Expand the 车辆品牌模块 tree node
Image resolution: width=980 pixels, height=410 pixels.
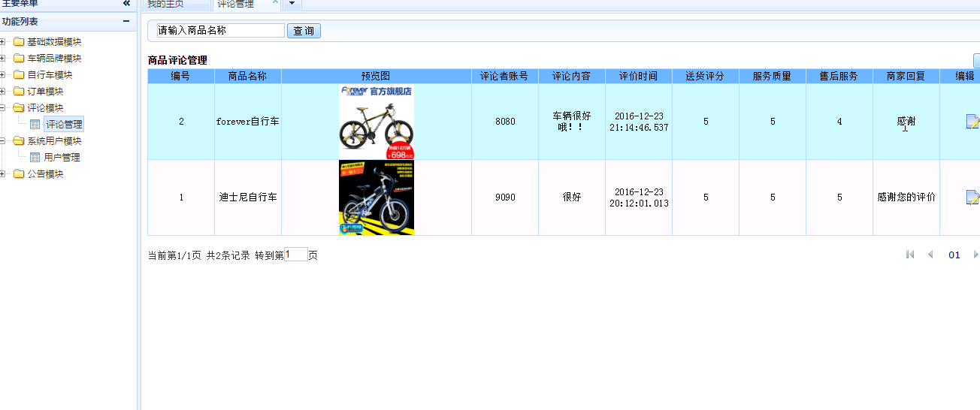3,59
